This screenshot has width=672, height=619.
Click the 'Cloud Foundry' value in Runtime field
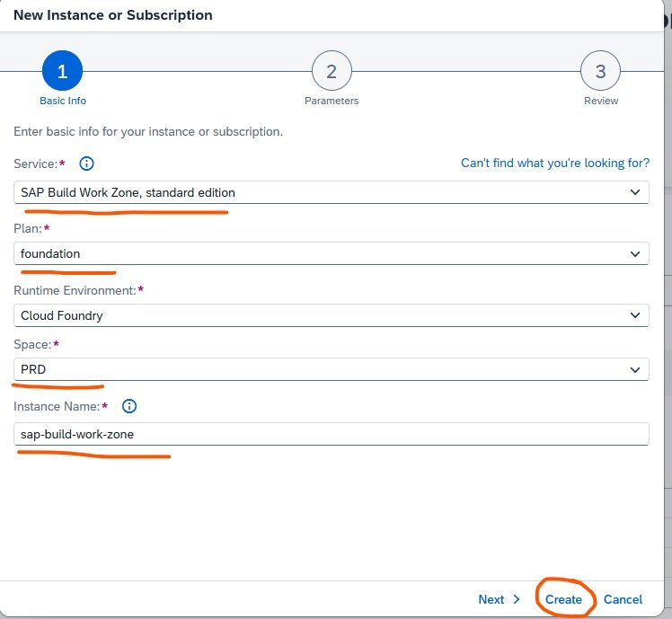click(62, 315)
